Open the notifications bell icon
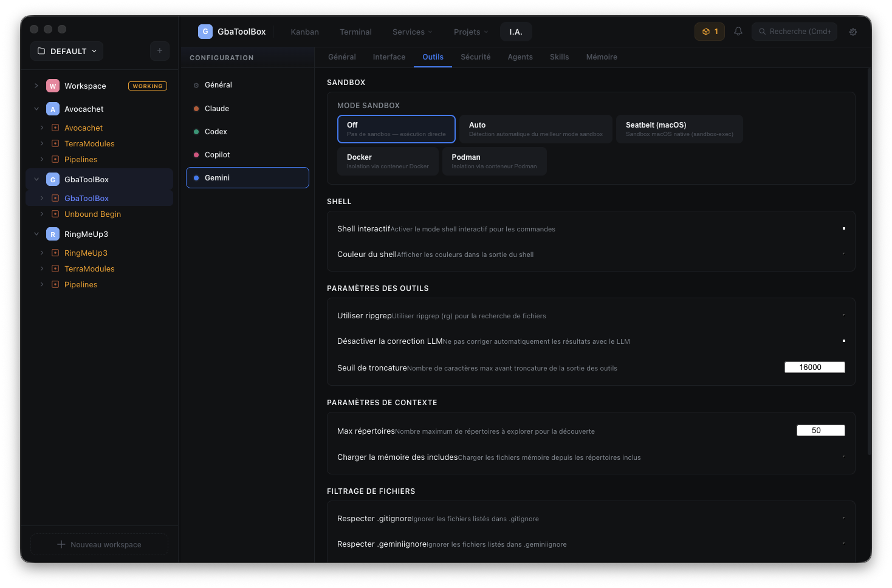The image size is (892, 588). [x=738, y=32]
